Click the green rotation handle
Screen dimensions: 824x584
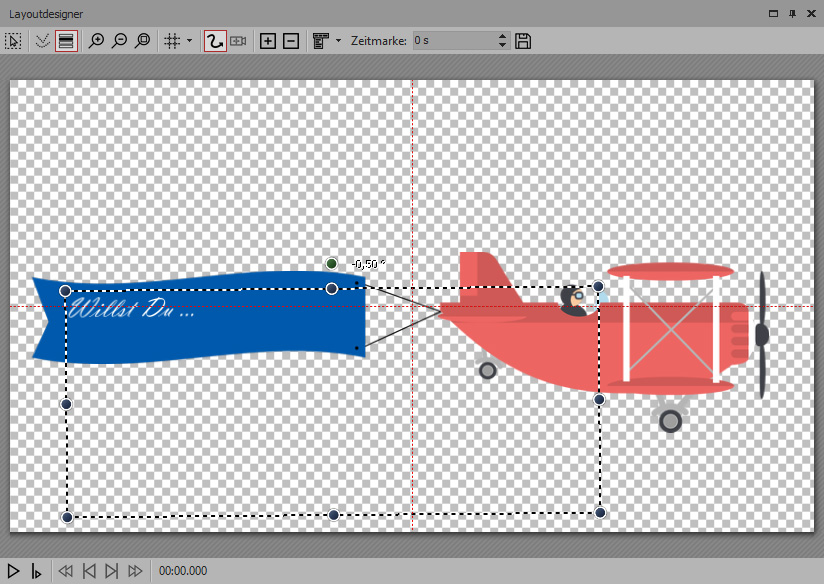pyautogui.click(x=332, y=264)
